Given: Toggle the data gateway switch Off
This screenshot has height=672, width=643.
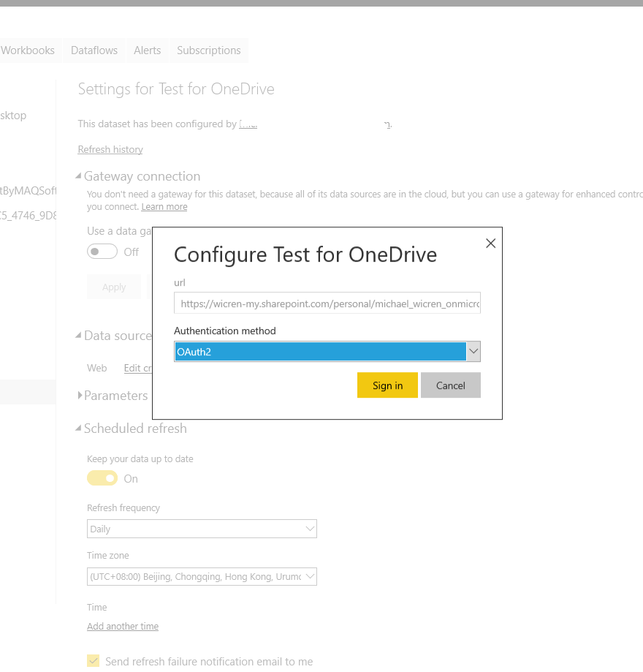Looking at the screenshot, I should click(102, 252).
